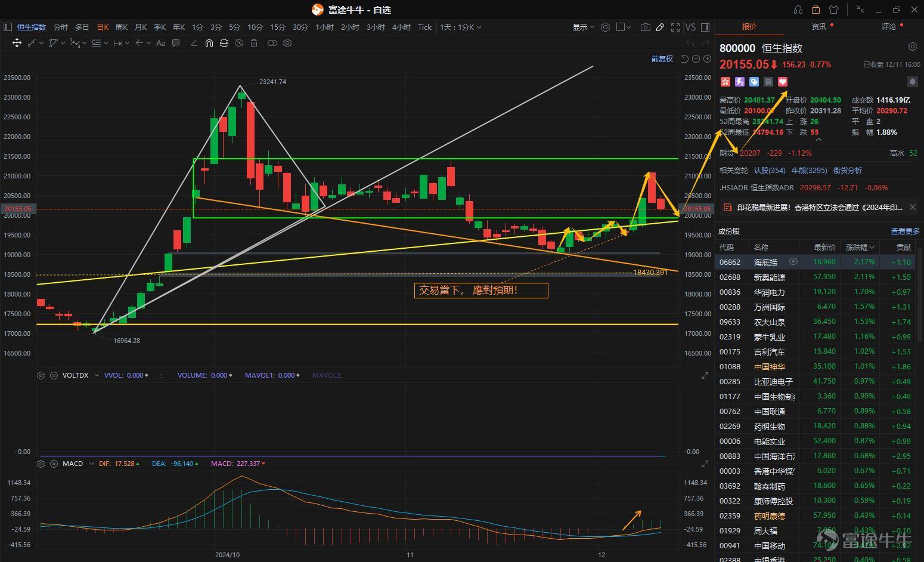Open chart settings gear beside 显示
The width and height of the screenshot is (924, 562).
pyautogui.click(x=605, y=27)
